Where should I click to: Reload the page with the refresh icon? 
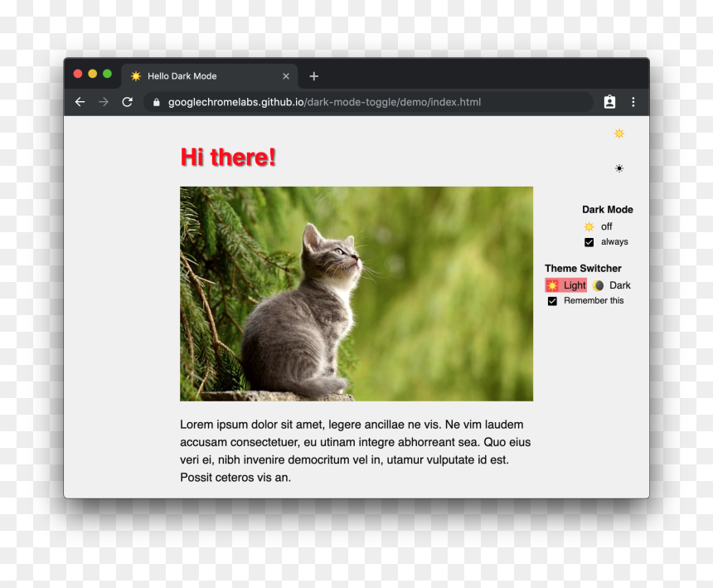128,102
